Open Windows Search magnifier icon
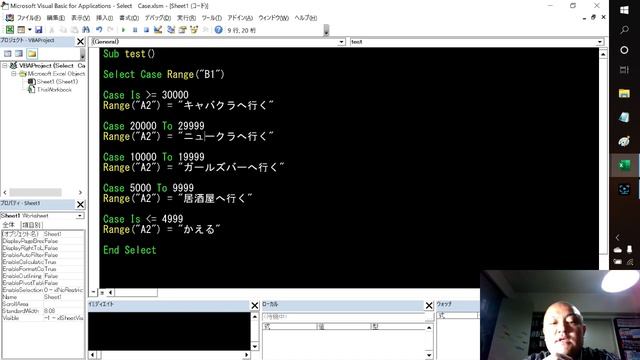Viewport: 640px width, 360px height. (x=624, y=30)
